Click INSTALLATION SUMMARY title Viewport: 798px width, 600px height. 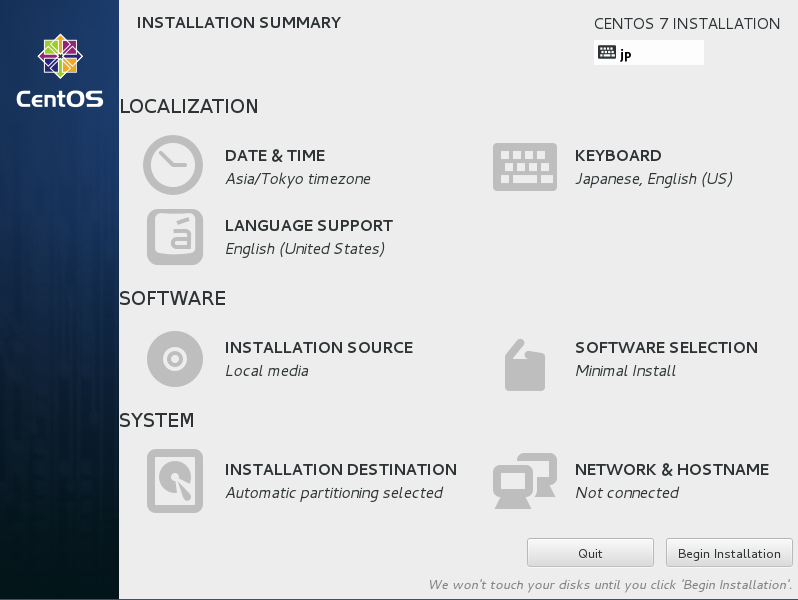(x=239, y=22)
